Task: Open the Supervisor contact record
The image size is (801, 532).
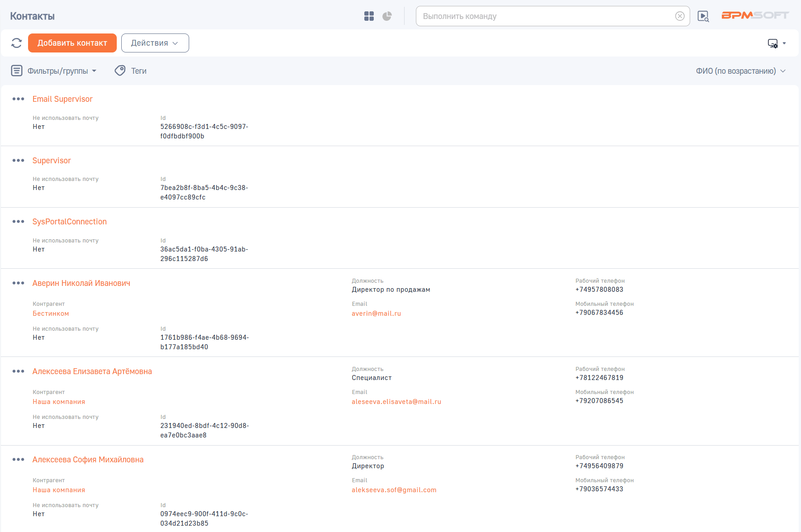Action: 52,161
